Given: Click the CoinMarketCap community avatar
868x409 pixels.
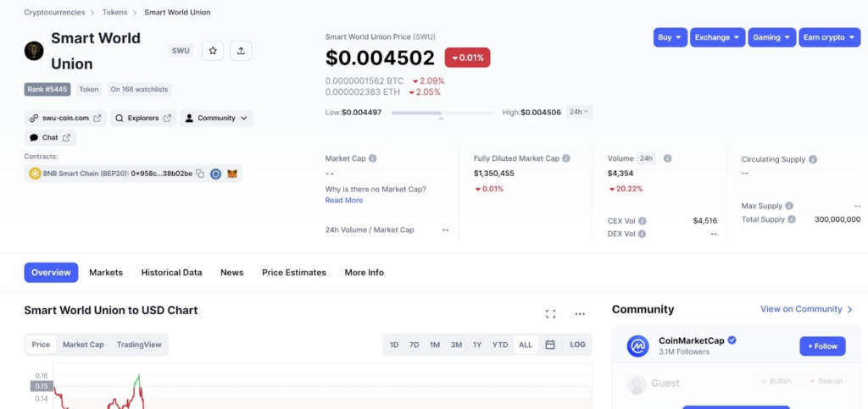Looking at the screenshot, I should pos(637,346).
